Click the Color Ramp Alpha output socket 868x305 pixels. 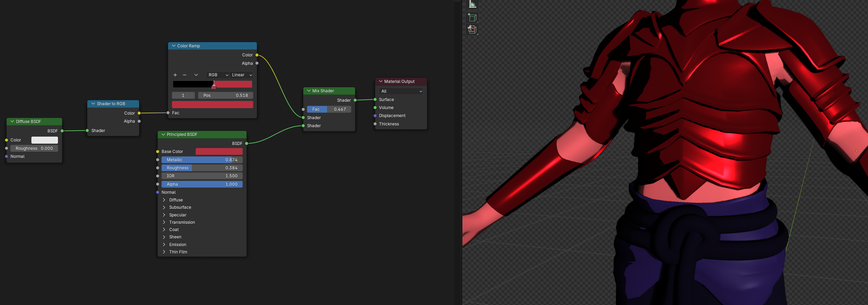pos(257,63)
